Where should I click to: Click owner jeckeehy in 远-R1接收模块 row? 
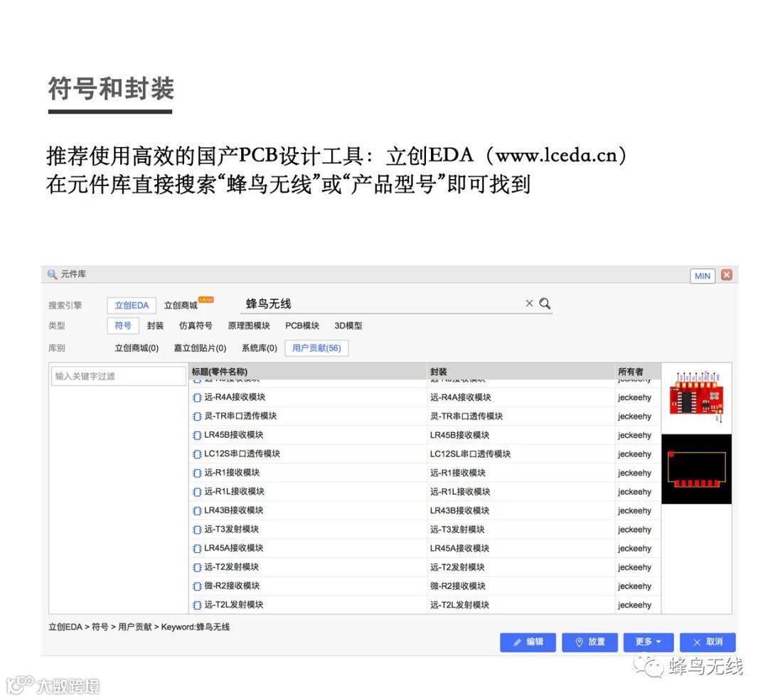(x=634, y=473)
